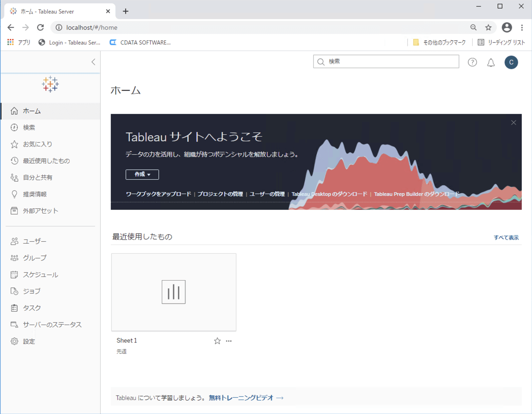Click the Tableau logo in sidebar
This screenshot has height=414, width=532.
coord(50,84)
